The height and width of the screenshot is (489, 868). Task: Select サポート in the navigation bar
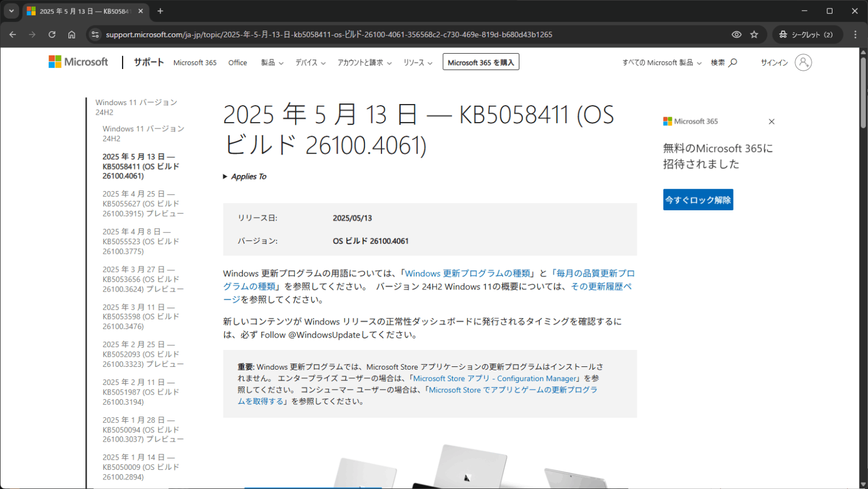pos(148,62)
